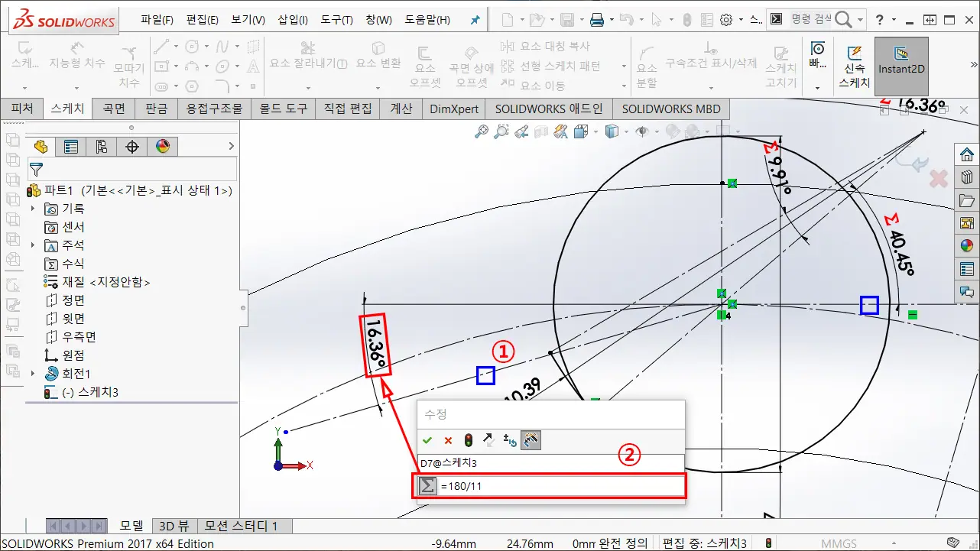
Task: Select the 윗면 plane in tree
Action: coord(64,319)
